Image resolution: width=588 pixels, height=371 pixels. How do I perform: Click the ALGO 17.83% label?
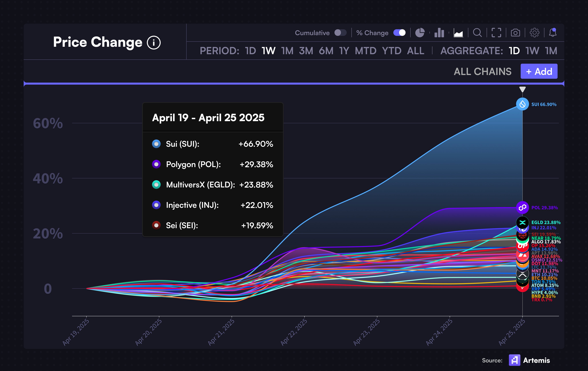[546, 242]
